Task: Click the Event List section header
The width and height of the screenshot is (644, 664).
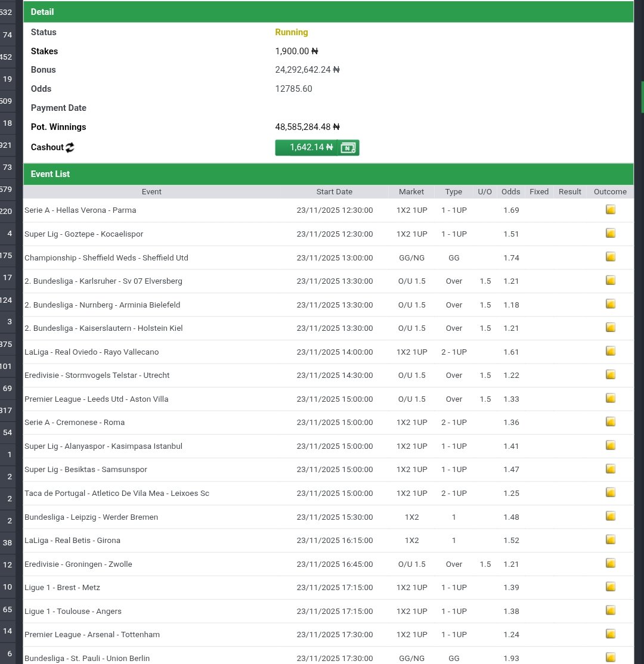Action: click(329, 174)
